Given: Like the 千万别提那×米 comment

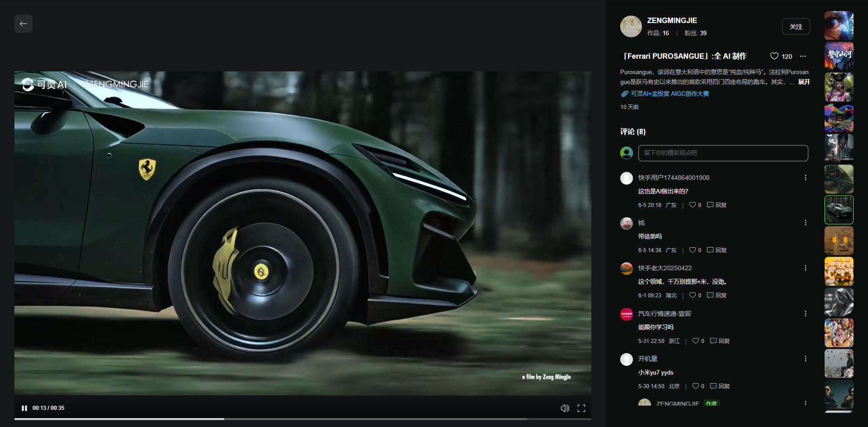Looking at the screenshot, I should [693, 295].
